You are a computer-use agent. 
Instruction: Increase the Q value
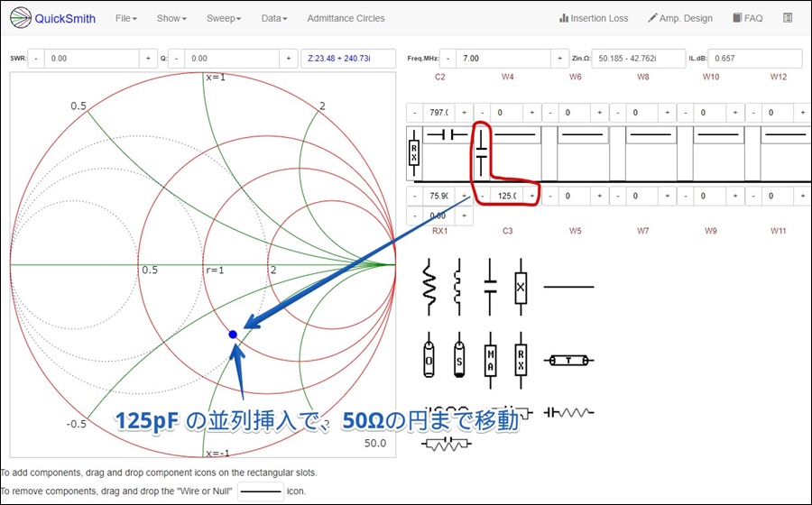(289, 59)
